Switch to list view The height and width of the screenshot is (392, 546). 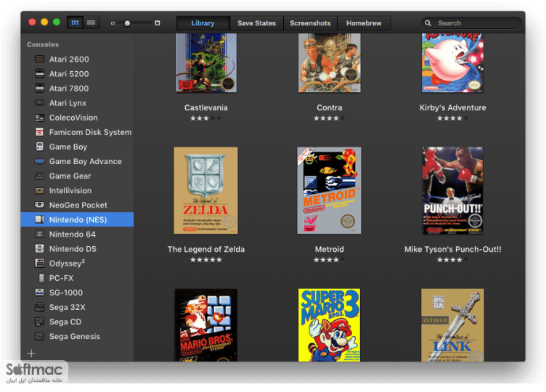(91, 23)
